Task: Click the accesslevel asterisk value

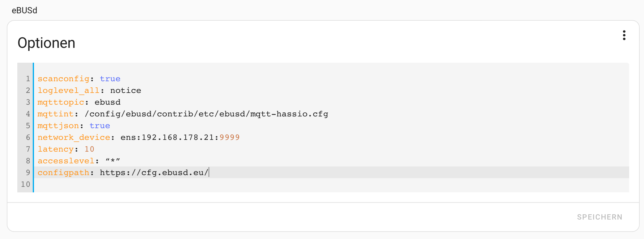Action: point(112,161)
